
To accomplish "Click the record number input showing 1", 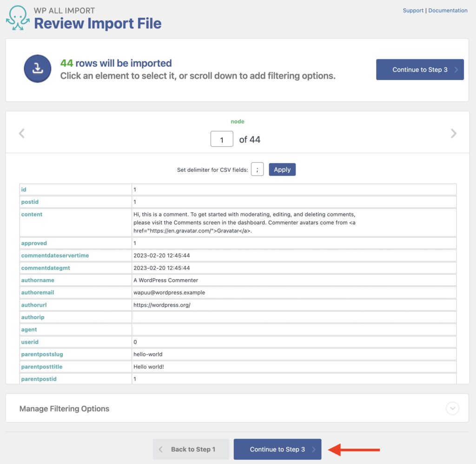I will [x=222, y=139].
